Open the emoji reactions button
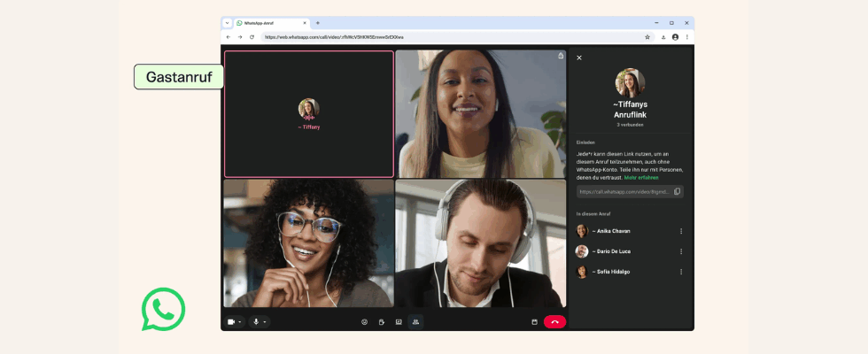 tap(364, 322)
